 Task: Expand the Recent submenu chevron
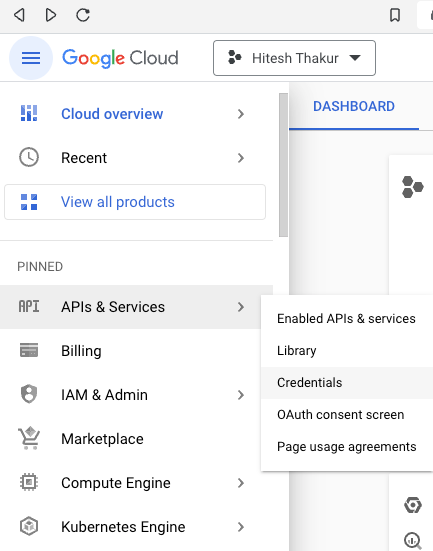pos(241,158)
